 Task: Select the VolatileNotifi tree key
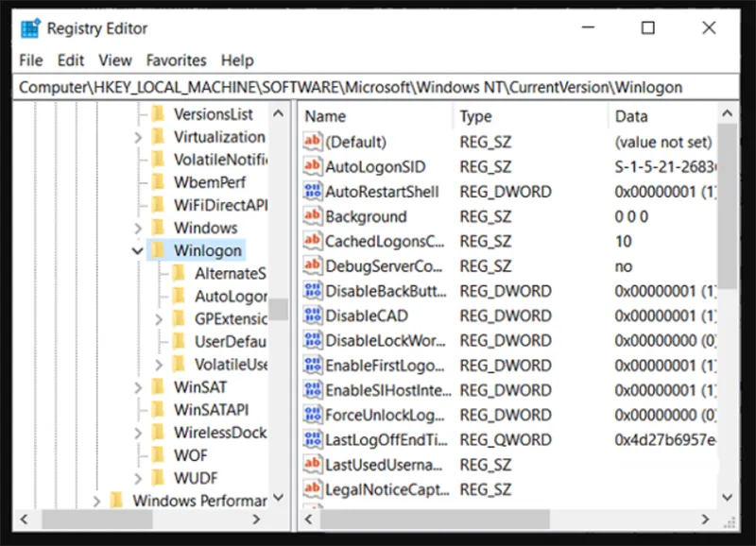point(221,160)
